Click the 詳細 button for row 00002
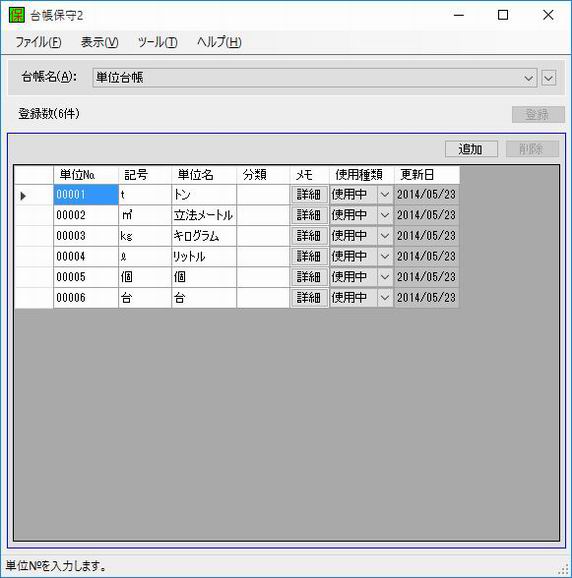 click(308, 215)
